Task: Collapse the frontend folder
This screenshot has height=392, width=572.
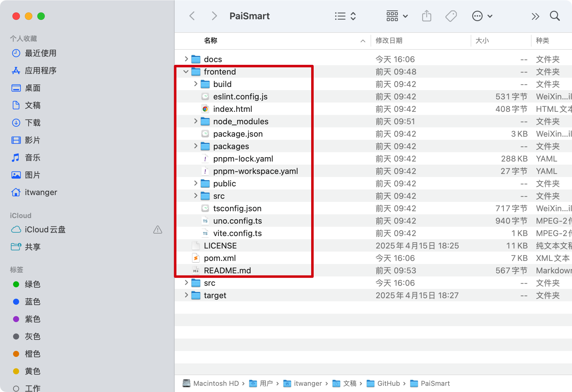Action: 186,72
